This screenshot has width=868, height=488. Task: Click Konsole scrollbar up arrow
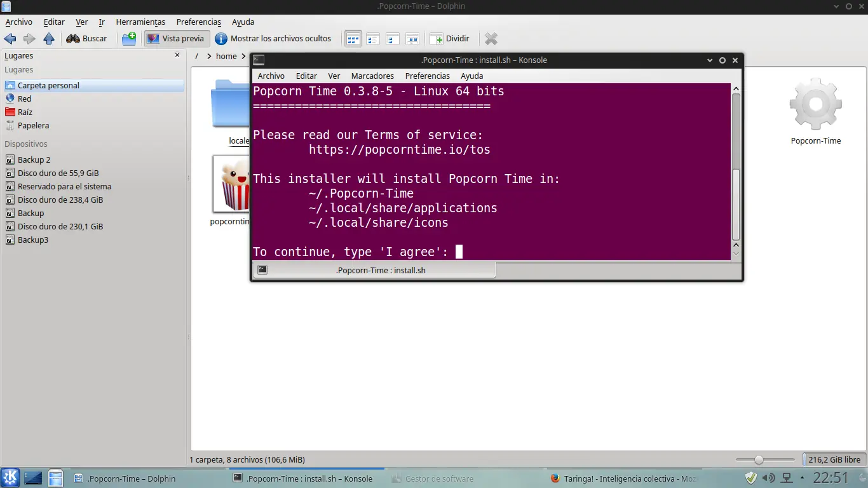point(736,89)
